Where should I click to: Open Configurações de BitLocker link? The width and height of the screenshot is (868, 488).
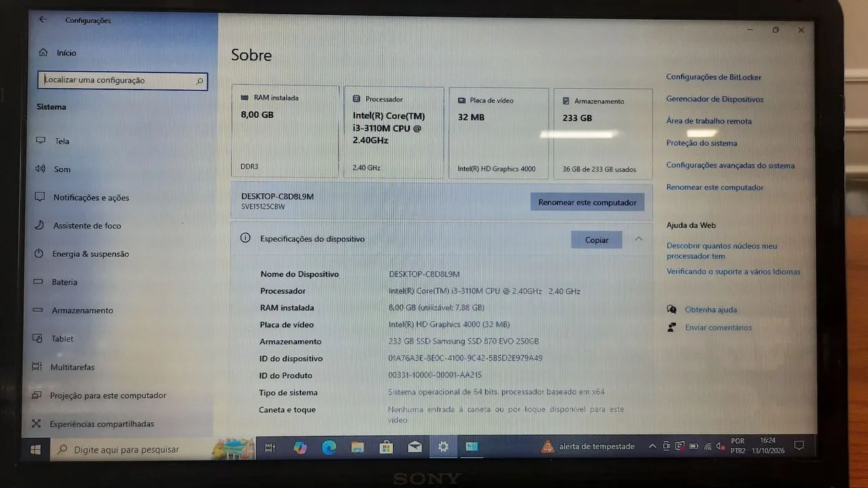714,77
